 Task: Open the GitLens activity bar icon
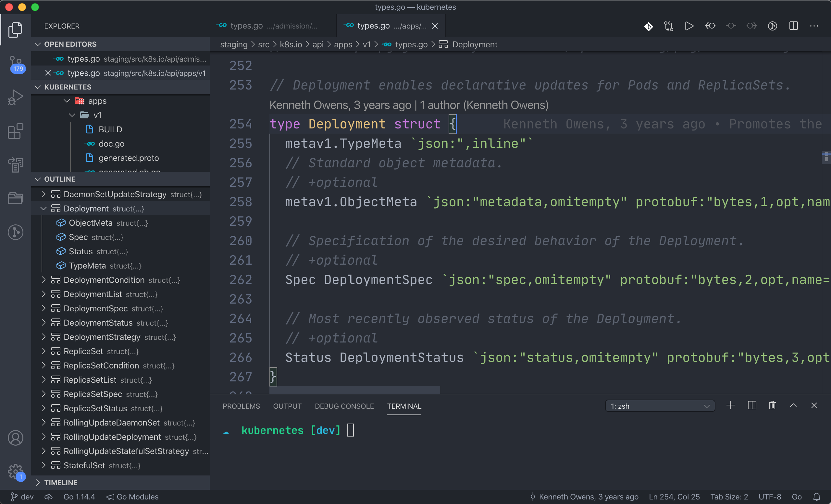(x=16, y=232)
